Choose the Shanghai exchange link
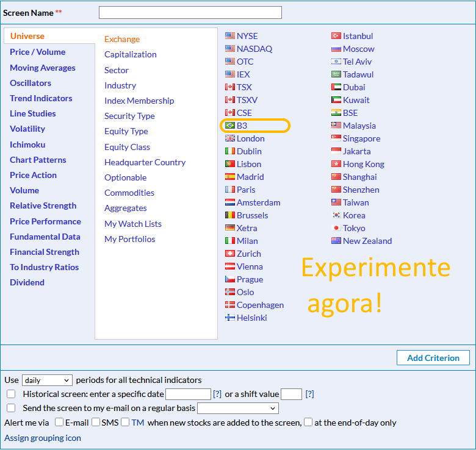 tap(359, 177)
